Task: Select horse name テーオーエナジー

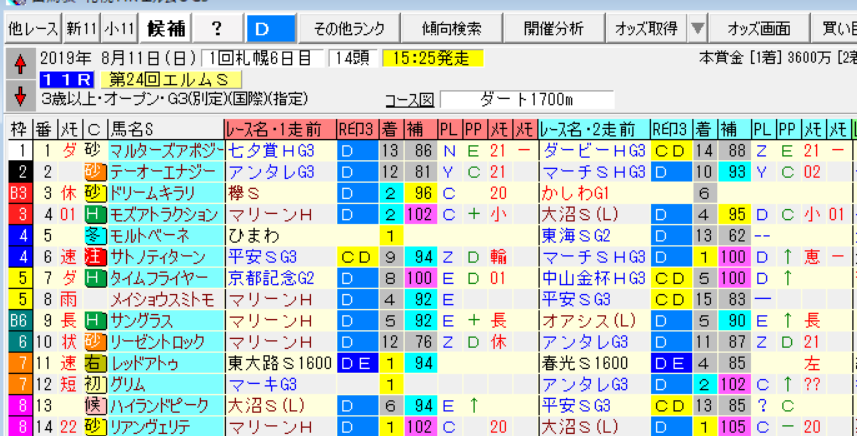Action: (166, 173)
